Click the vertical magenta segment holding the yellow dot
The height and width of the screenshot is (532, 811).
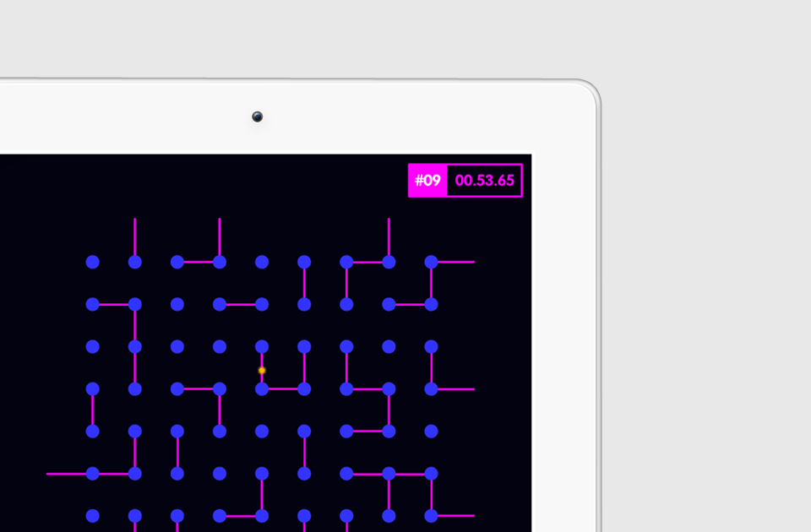[262, 360]
